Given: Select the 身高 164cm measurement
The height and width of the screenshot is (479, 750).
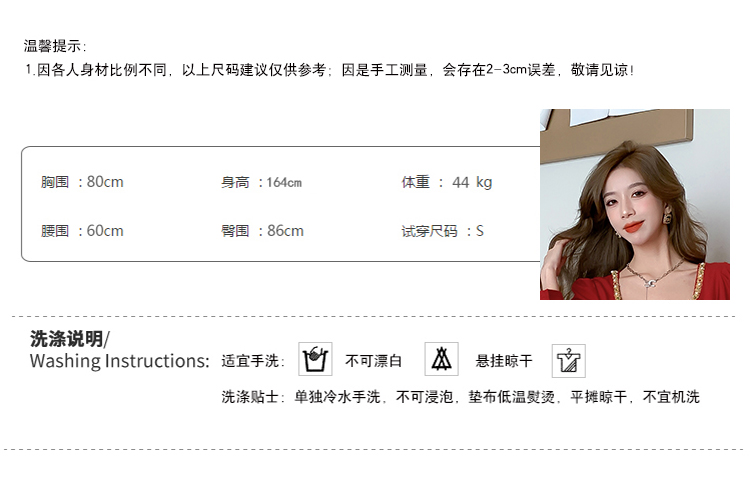Looking at the screenshot, I should (x=261, y=182).
